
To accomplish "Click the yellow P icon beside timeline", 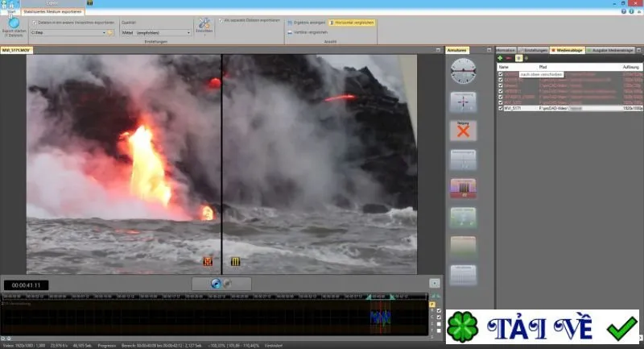I will [432, 305].
